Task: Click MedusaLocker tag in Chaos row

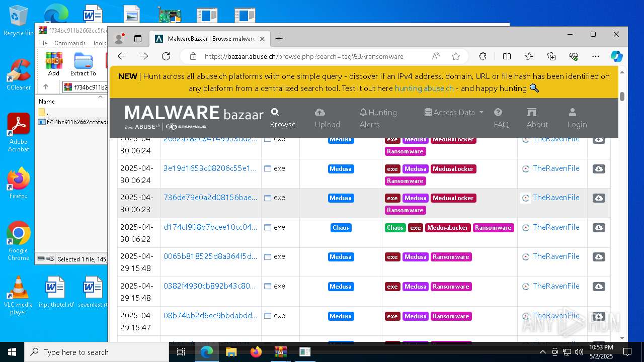Action: click(x=448, y=228)
